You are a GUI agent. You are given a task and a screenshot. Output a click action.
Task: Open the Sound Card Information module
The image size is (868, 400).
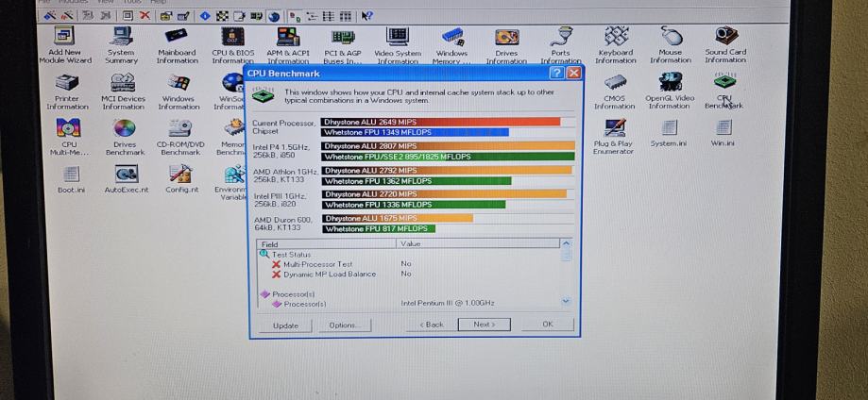pos(725,45)
